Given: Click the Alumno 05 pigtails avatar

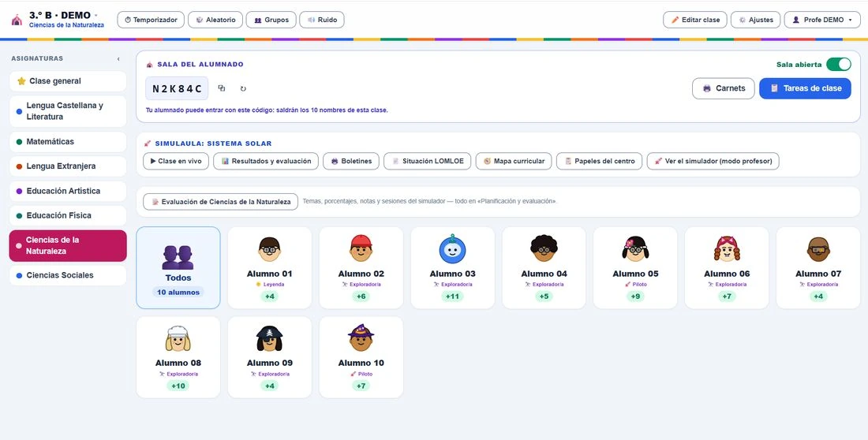Looking at the screenshot, I should 635,248.
